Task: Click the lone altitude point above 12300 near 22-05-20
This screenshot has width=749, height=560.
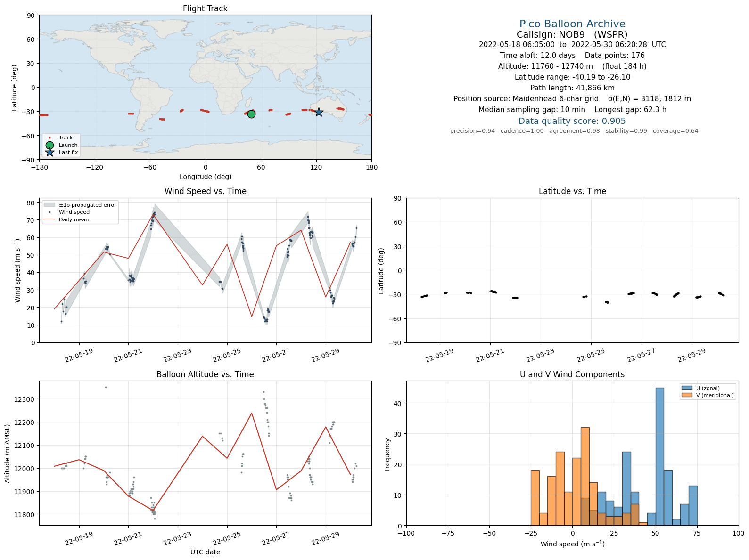Action: point(106,387)
